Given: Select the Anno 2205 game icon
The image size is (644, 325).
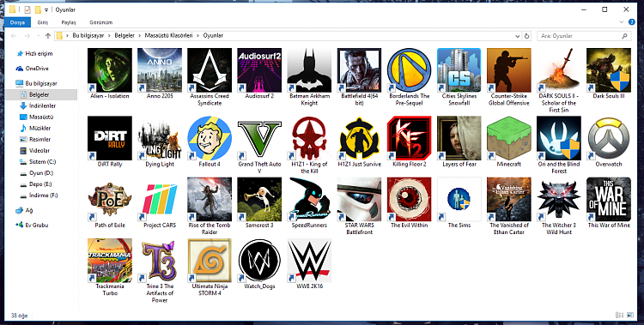Looking at the screenshot, I should 160,70.
